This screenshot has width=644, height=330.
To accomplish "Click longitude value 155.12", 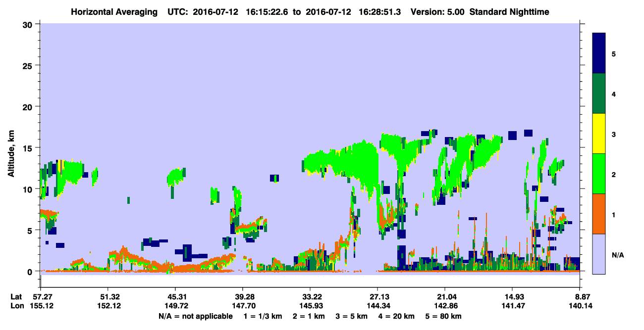I will (x=41, y=306).
